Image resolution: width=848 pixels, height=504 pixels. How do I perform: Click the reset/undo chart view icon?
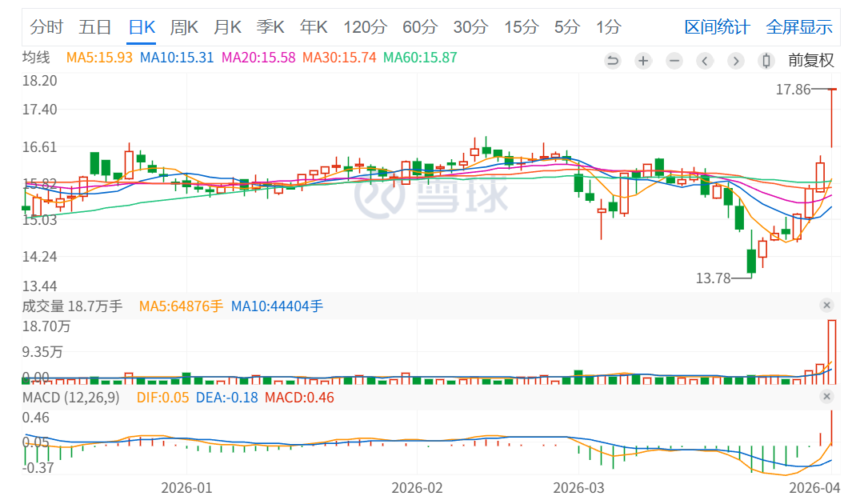[613, 61]
